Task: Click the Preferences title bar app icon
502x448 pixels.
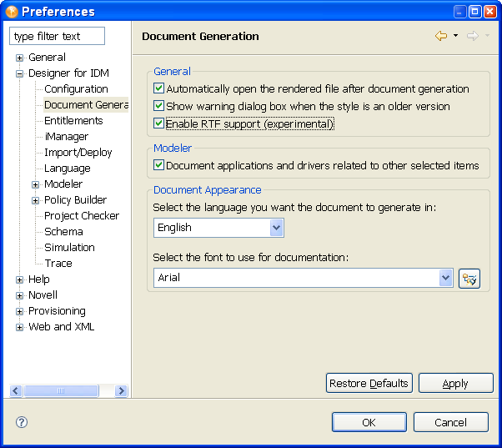Action: point(12,12)
